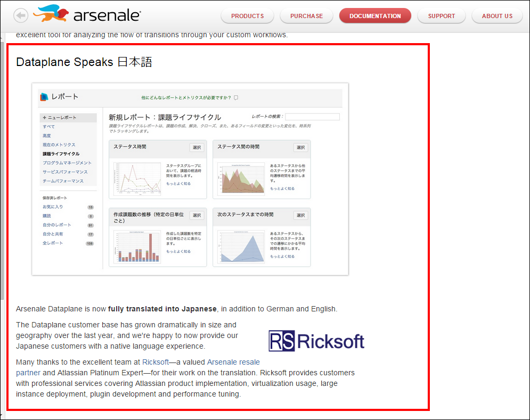Click the bold 'fully translated into Japanese' text

click(162, 309)
